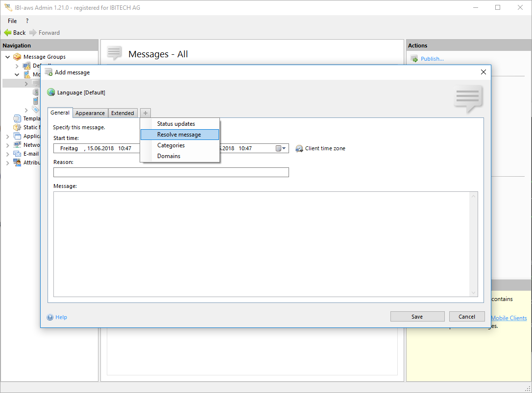Click the E-mail envelope icon in navigation
The width and height of the screenshot is (532, 393).
[17, 154]
